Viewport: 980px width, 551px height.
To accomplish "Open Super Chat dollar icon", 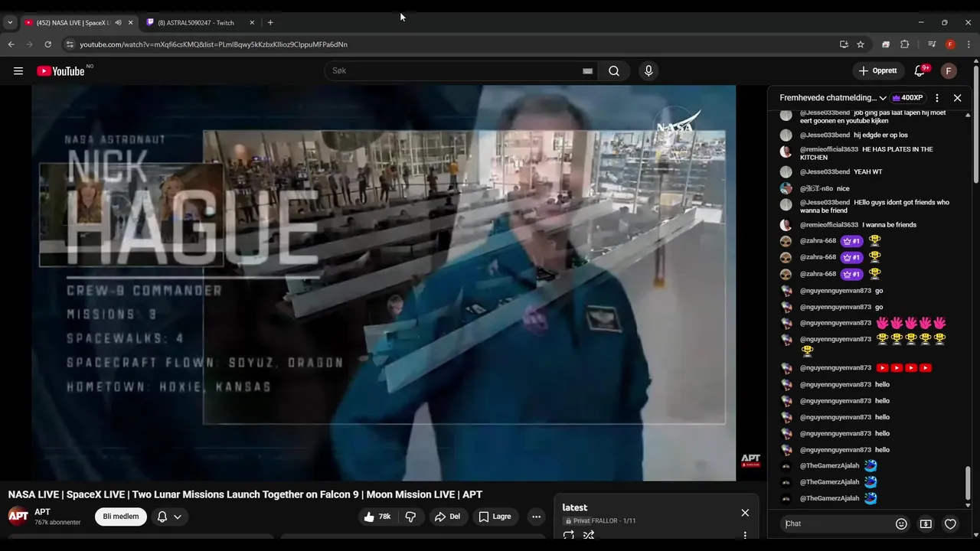I will click(926, 523).
